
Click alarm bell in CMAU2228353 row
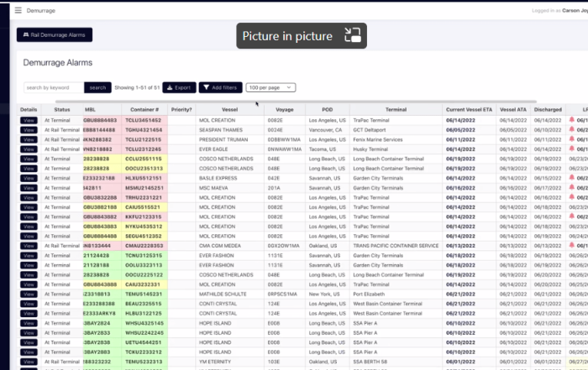pos(571,246)
